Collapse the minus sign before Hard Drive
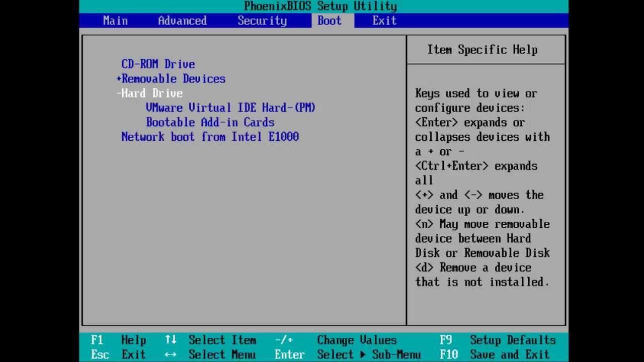The height and width of the screenshot is (362, 644). point(119,94)
